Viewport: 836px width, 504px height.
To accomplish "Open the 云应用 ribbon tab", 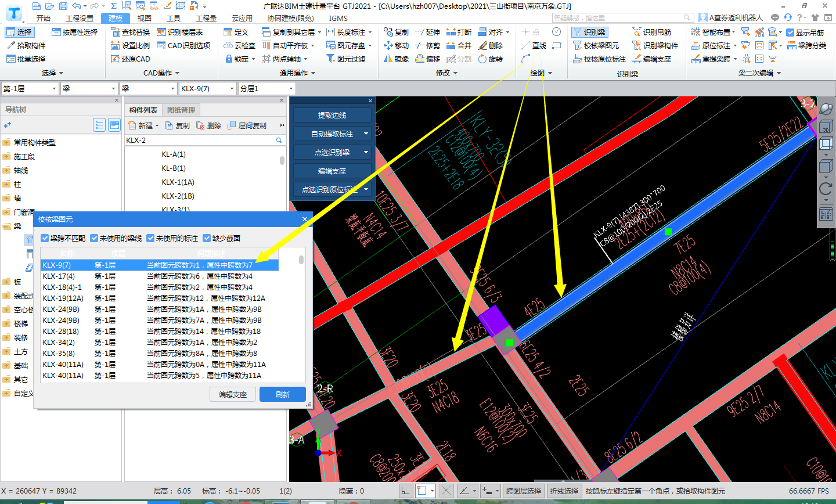I will [242, 18].
